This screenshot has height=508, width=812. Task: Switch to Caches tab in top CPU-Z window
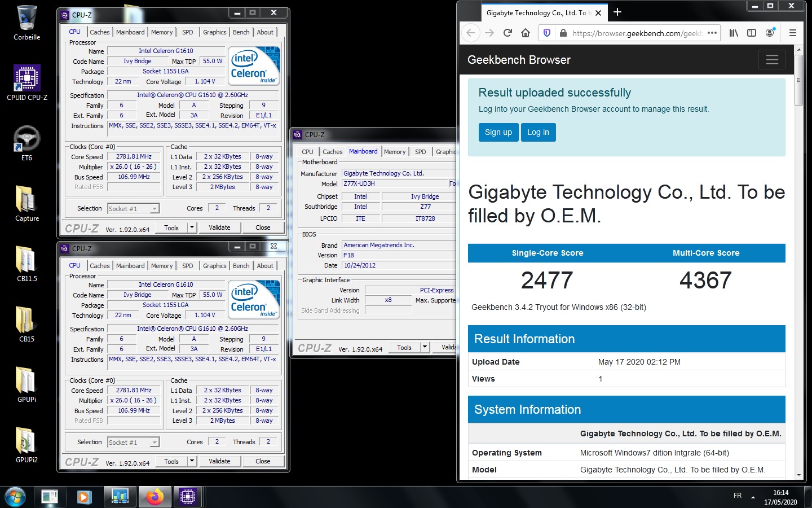click(x=100, y=32)
